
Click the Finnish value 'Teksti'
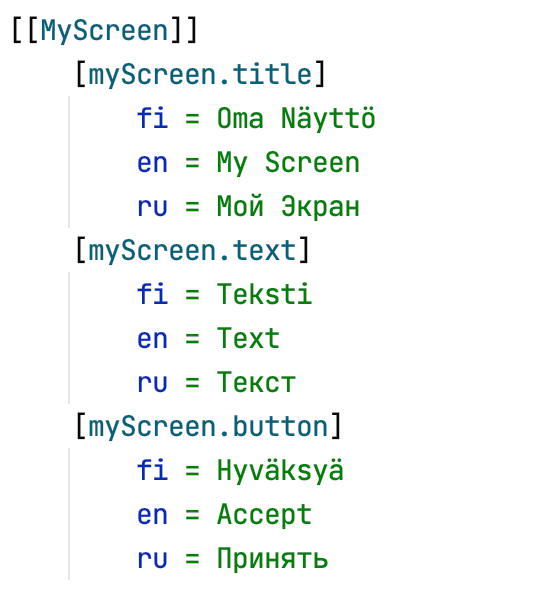click(x=264, y=294)
